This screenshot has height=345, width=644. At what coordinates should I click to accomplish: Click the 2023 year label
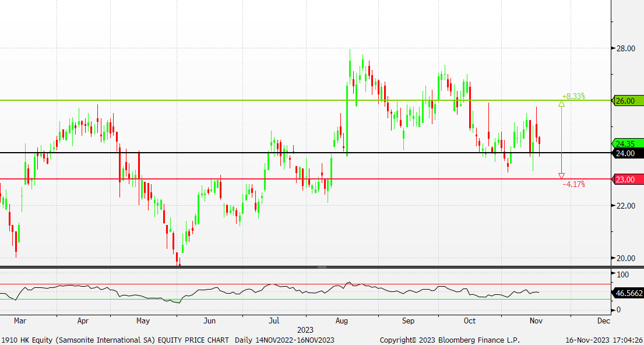305,330
